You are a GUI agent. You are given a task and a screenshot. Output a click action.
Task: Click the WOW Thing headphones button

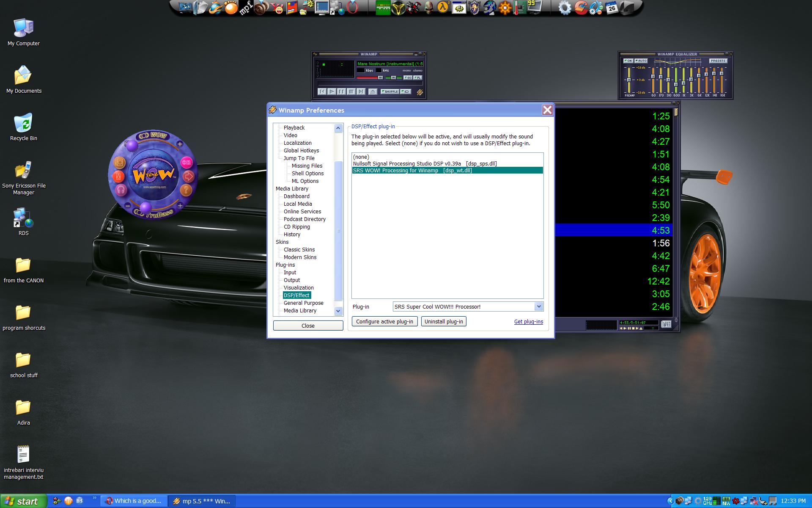(121, 189)
